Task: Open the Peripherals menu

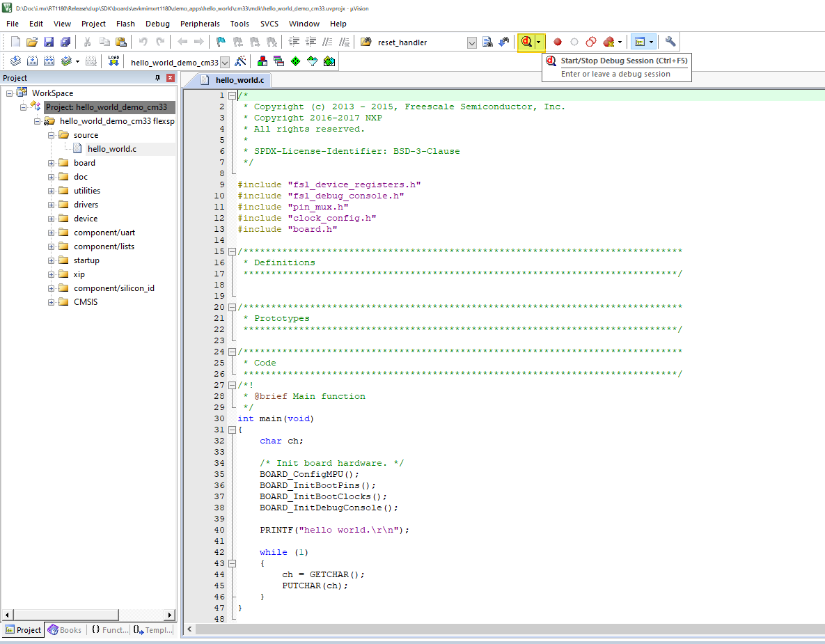Action: point(200,24)
